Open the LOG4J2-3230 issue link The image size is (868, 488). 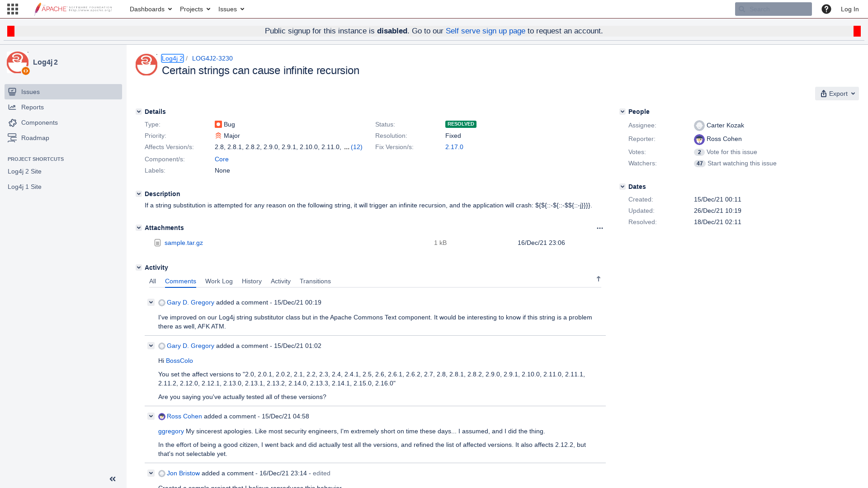tap(212, 58)
